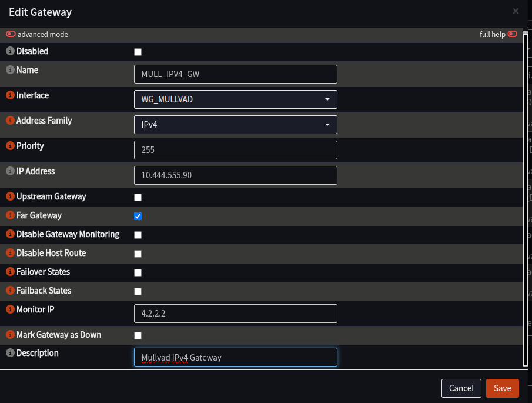Check the Disabled checkbox
Viewport: 532px width, 403px height.
tap(138, 52)
